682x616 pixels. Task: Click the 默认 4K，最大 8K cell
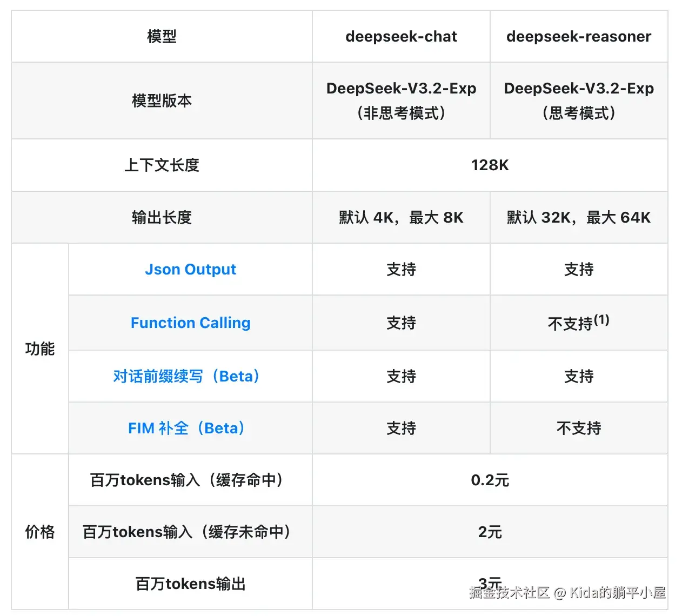click(401, 217)
